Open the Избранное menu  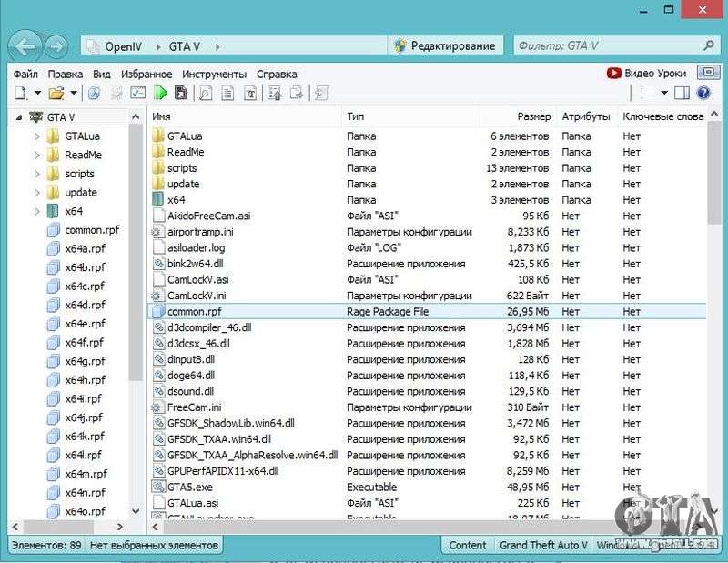coord(147,74)
